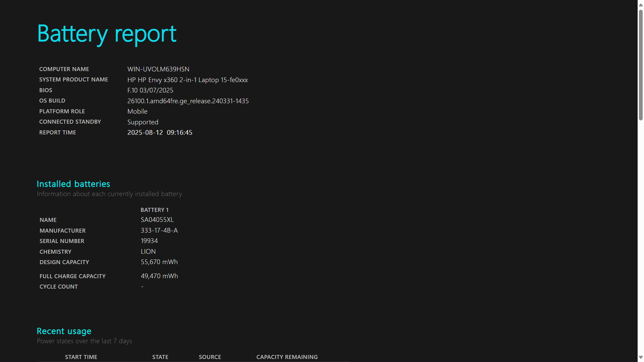Click battery name SA04055XL

(x=157, y=220)
